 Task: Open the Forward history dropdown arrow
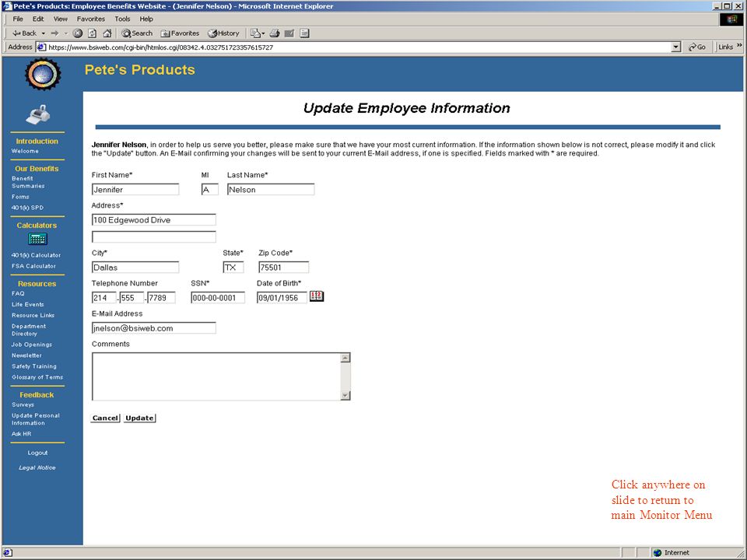pos(65,33)
